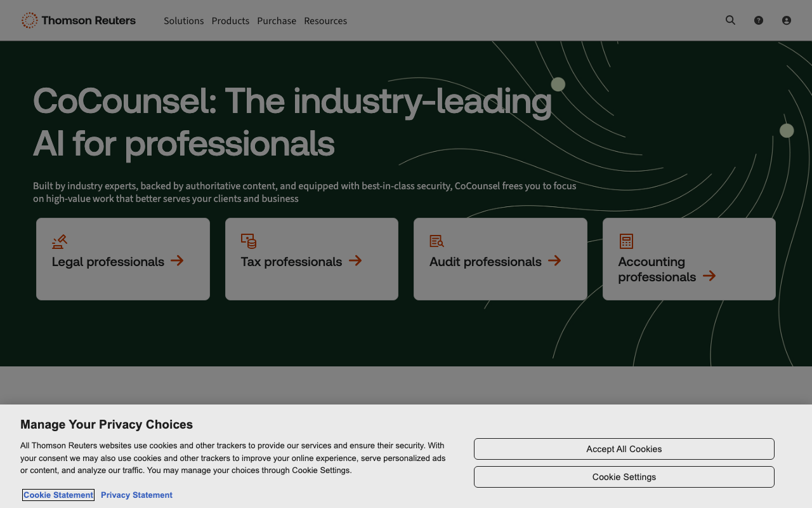Click the Tax professionals coins icon

(249, 241)
